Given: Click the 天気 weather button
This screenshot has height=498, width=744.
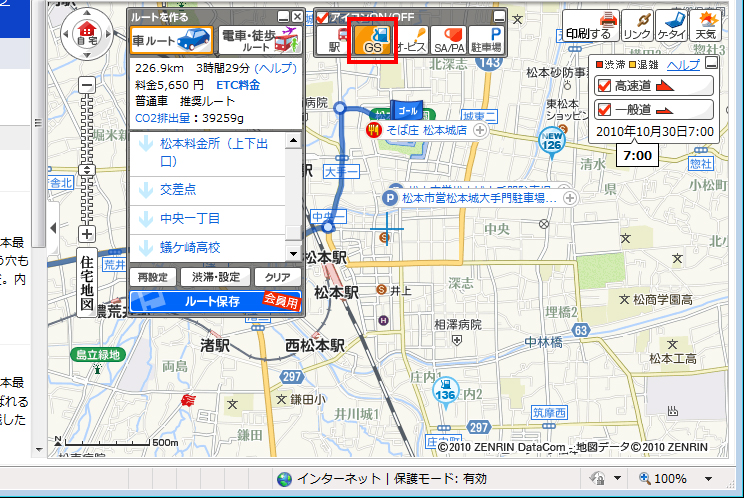Looking at the screenshot, I should point(706,26).
